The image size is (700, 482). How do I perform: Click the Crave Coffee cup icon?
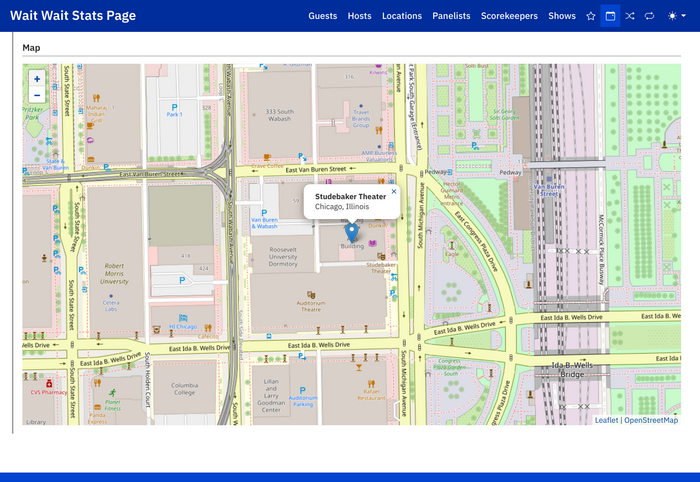click(x=267, y=157)
